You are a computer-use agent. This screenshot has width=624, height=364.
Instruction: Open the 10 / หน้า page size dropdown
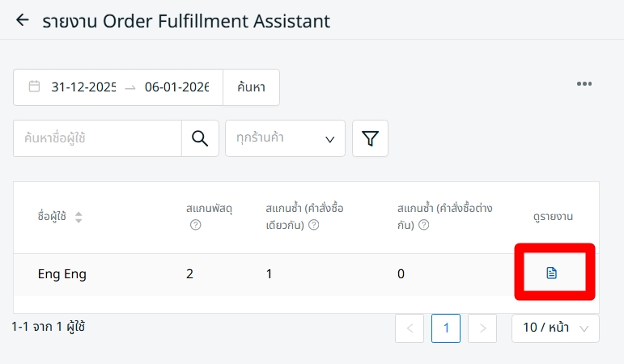click(555, 328)
